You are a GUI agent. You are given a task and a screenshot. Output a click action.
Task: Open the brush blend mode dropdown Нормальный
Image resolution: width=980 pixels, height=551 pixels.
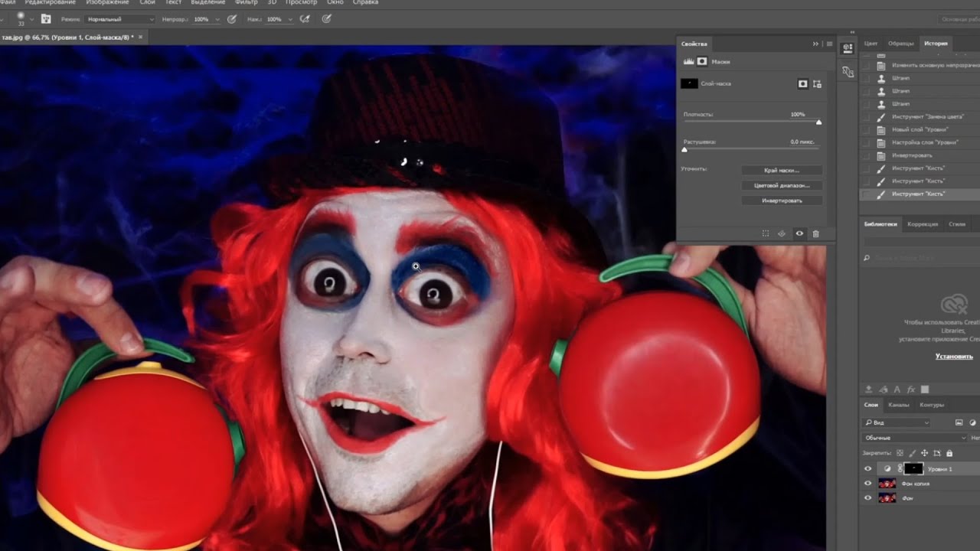click(x=120, y=18)
